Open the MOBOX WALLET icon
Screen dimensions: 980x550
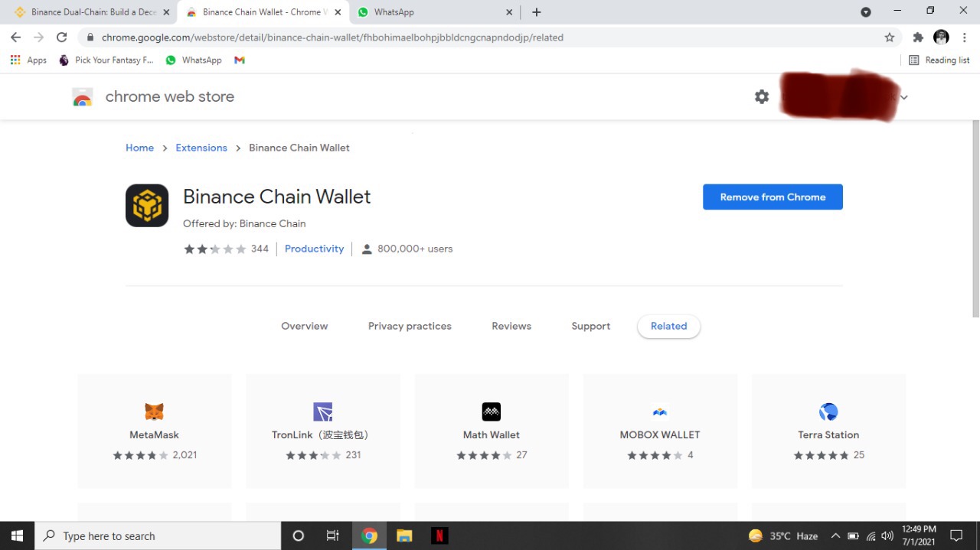coord(660,412)
